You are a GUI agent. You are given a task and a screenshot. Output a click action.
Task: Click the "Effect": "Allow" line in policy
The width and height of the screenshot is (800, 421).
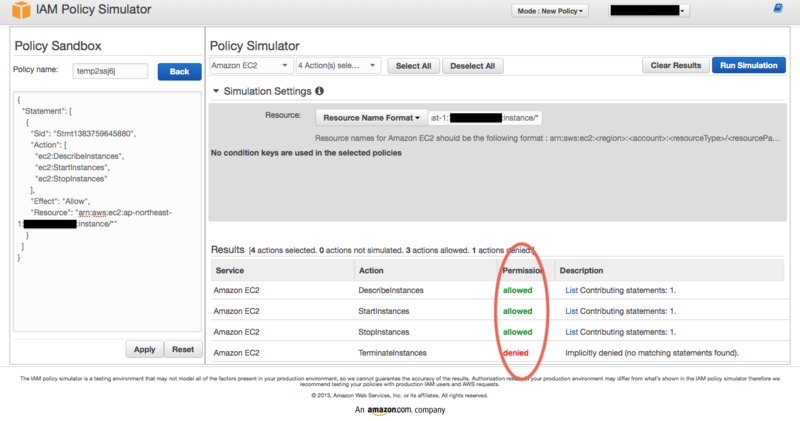point(60,201)
